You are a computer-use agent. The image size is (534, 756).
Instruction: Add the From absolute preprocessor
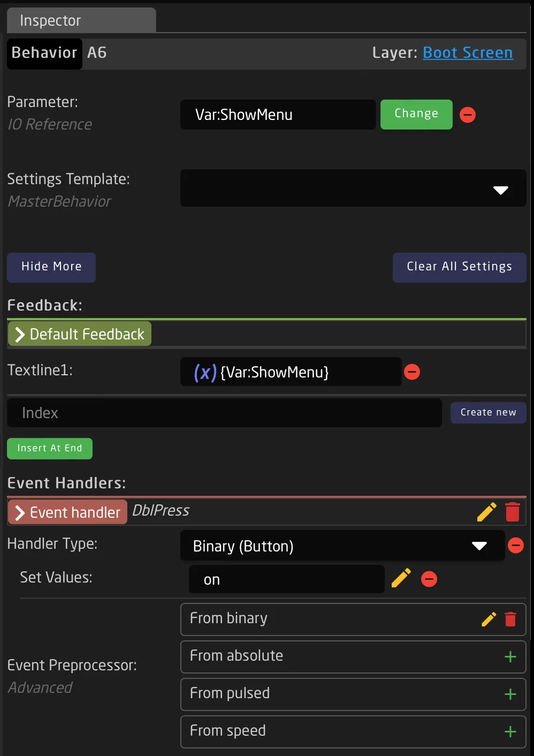pyautogui.click(x=510, y=657)
